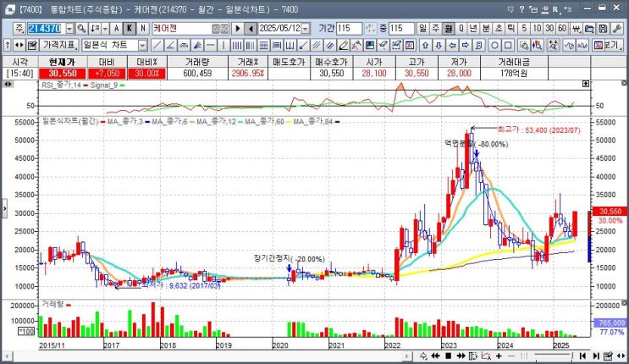Click the 600,459 volume value cell
629x364 pixels.
click(x=197, y=74)
